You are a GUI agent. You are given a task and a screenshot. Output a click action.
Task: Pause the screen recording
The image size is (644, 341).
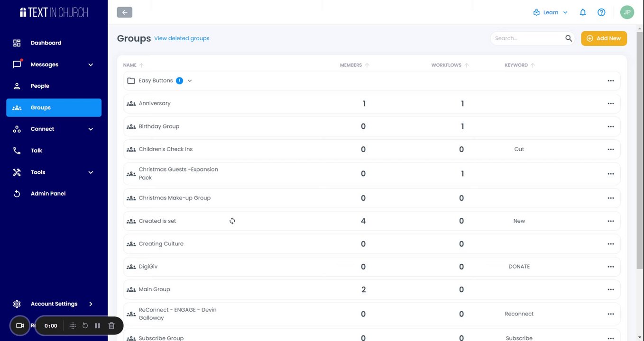pos(97,326)
